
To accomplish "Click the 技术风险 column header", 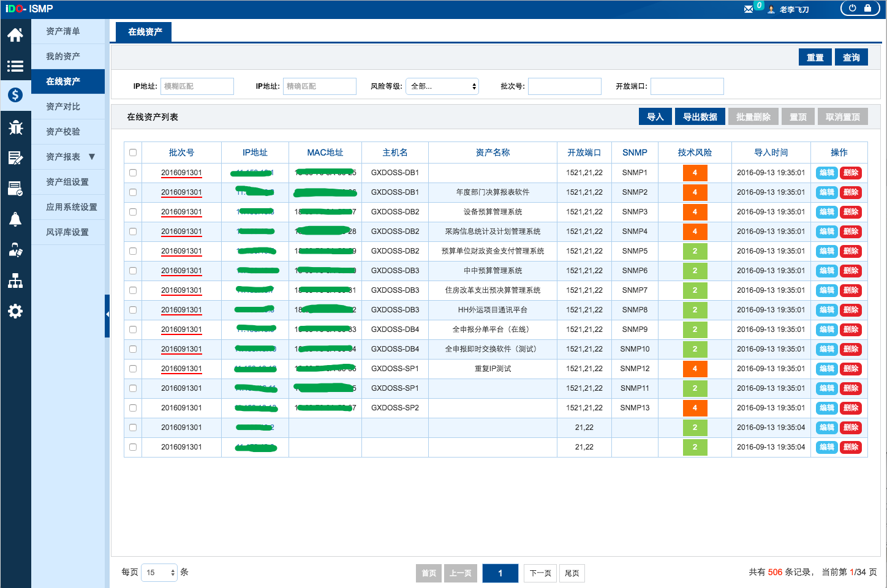I will pyautogui.click(x=695, y=153).
